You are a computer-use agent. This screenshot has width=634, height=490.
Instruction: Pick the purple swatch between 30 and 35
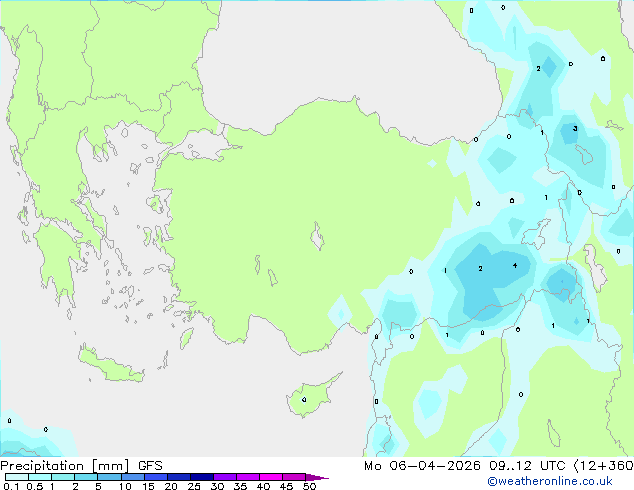click(x=225, y=477)
